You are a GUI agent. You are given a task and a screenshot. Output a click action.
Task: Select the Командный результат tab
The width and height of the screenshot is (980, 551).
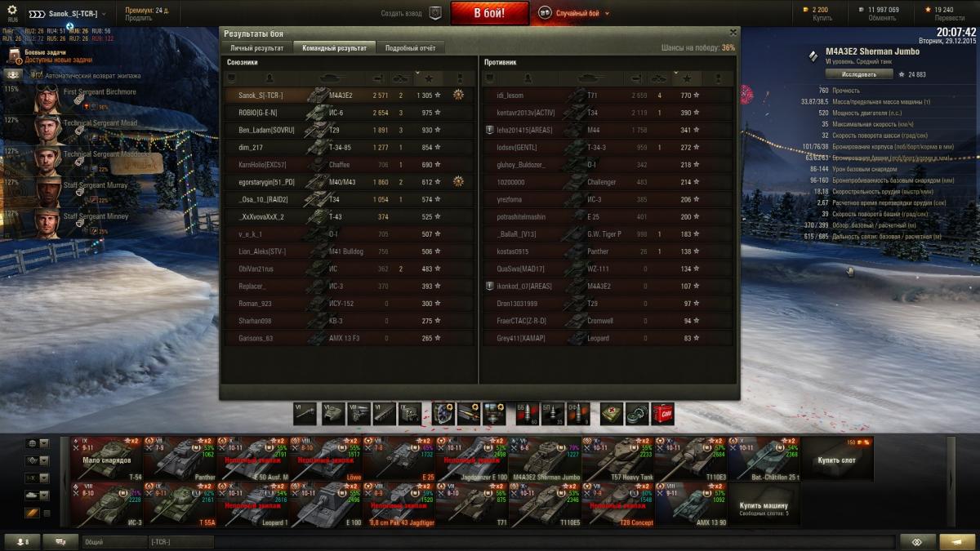pos(334,48)
